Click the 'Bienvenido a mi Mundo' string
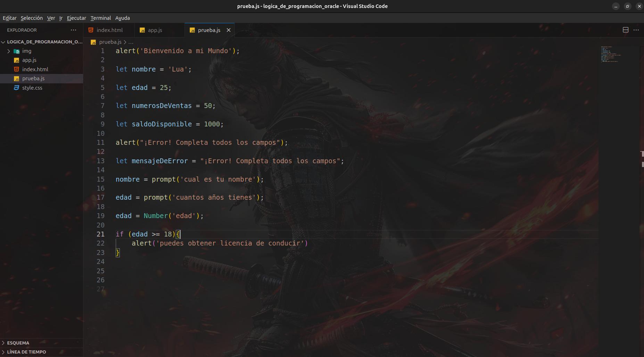Screen dimensions: 644x357 pyautogui.click(x=186, y=51)
